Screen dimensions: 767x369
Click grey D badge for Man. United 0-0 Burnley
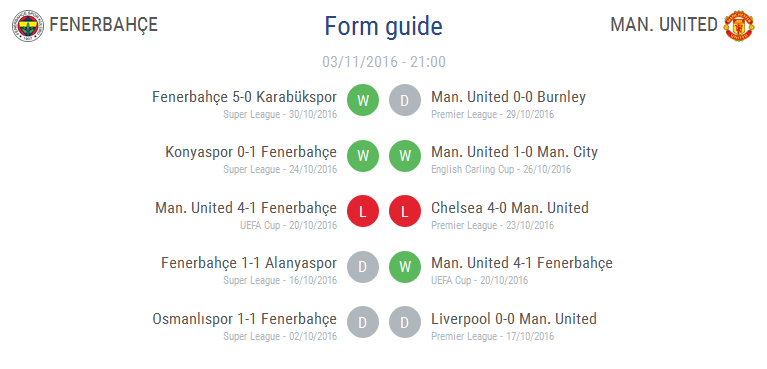pyautogui.click(x=405, y=100)
